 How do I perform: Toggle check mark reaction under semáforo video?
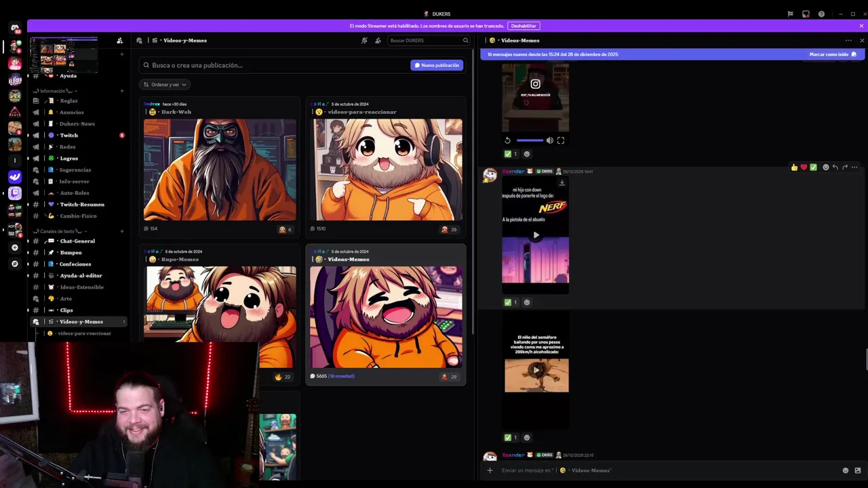point(511,437)
